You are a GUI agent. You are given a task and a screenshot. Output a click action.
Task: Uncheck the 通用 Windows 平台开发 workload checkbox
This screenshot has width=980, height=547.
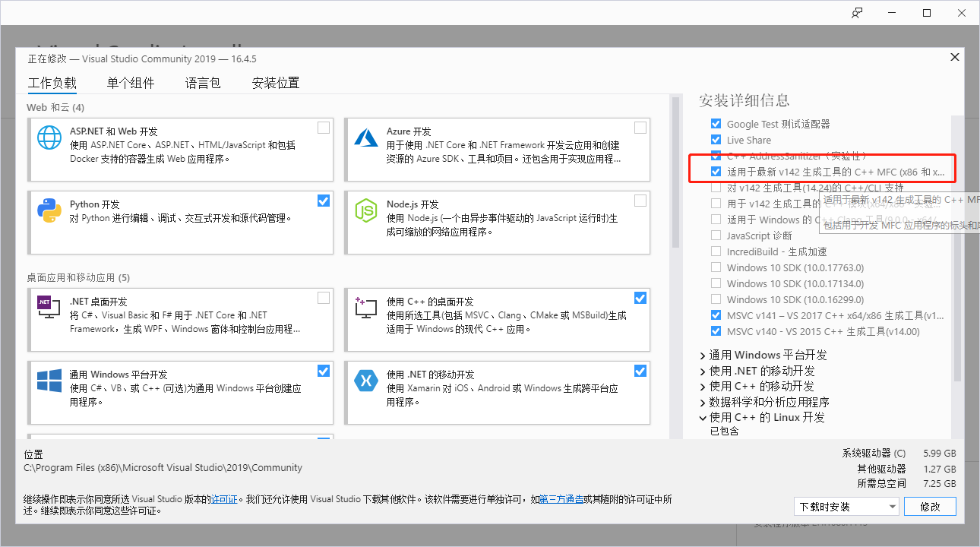point(324,371)
